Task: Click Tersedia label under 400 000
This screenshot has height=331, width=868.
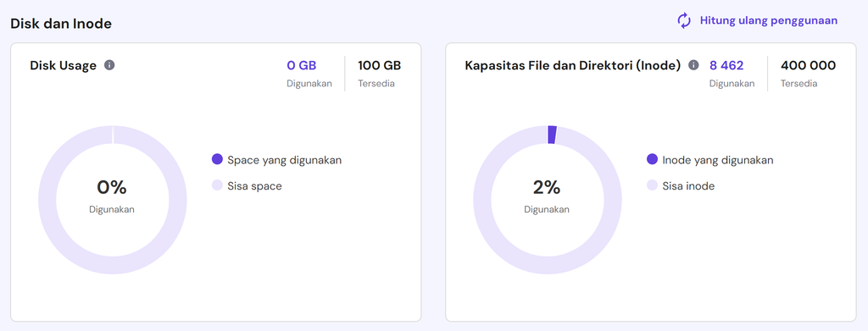Action: [x=798, y=84]
